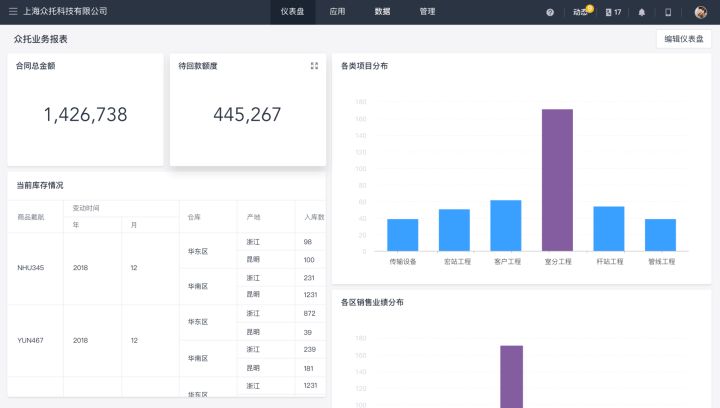This screenshot has width=720, height=408.
Task: Click the blue 管线工程 bar
Action: pos(660,235)
